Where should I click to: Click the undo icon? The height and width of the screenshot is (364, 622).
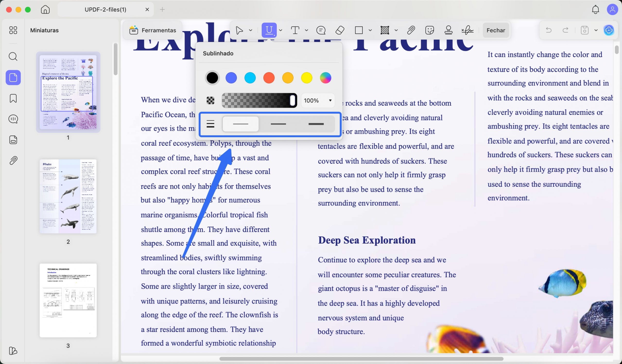point(548,30)
